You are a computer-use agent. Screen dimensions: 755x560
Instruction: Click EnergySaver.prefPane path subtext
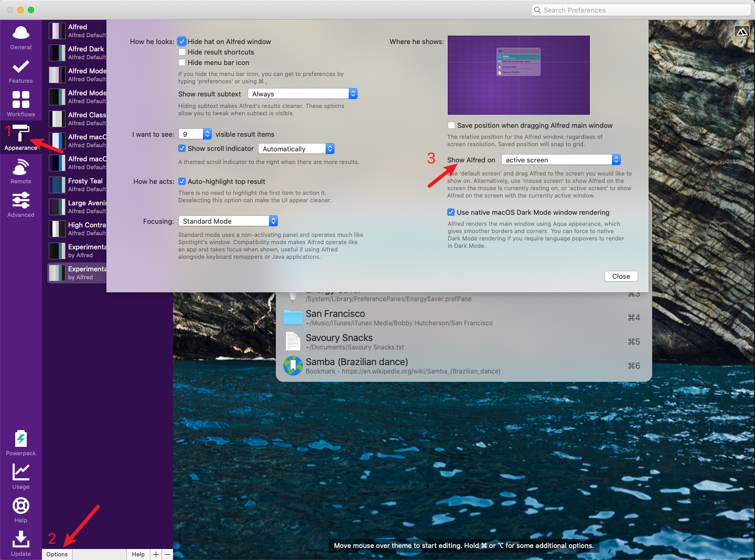(x=389, y=299)
